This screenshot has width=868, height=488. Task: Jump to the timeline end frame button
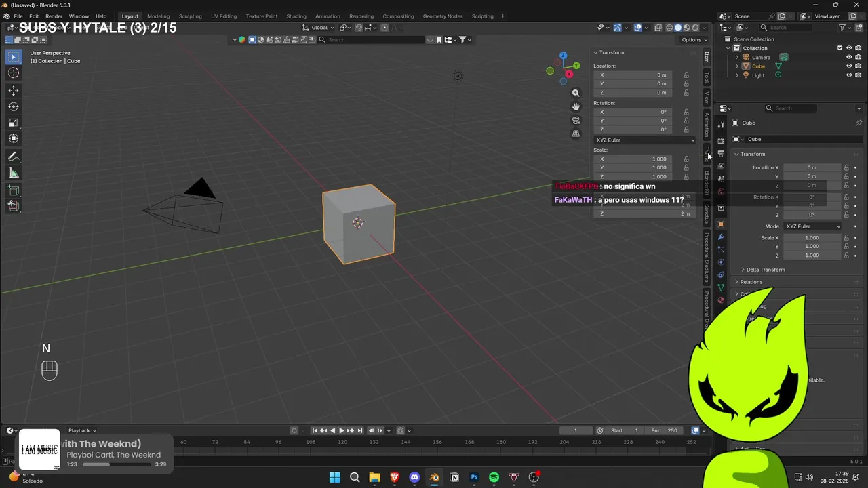click(x=361, y=430)
